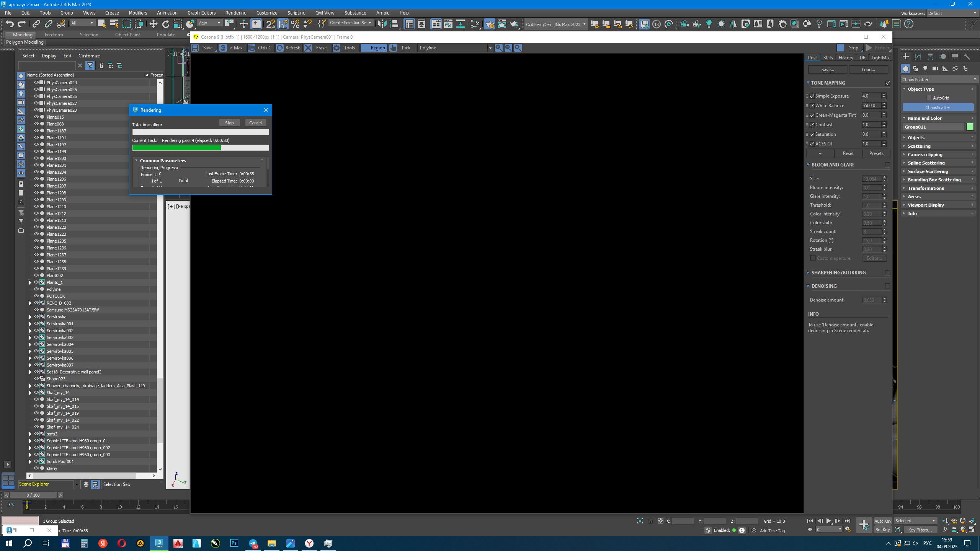Click the Group011 name input field

[933, 127]
